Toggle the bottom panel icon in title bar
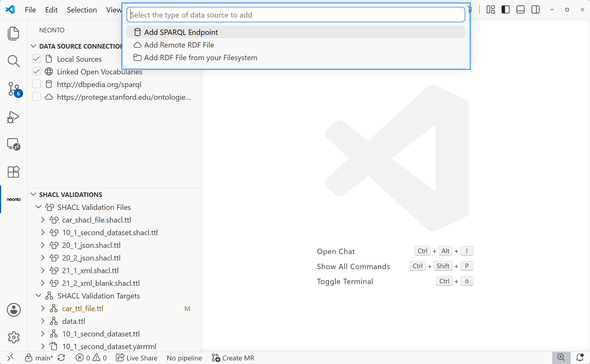Screen dimensions: 590x364 (520, 10)
